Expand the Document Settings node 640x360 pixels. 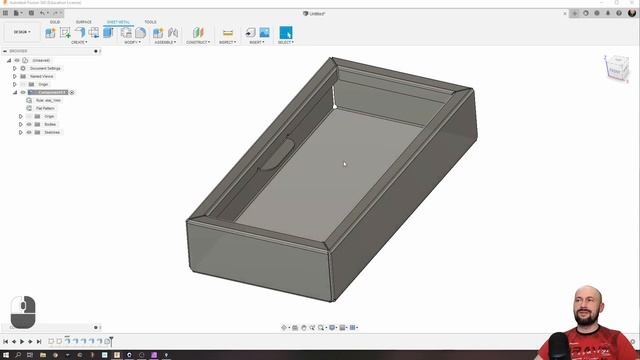pos(15,68)
